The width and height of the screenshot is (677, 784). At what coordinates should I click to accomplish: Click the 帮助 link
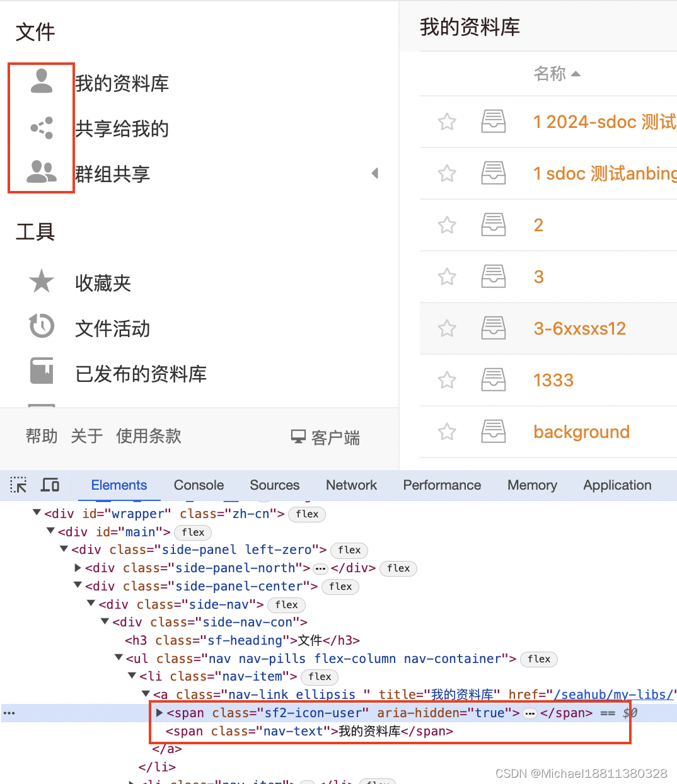click(x=40, y=436)
